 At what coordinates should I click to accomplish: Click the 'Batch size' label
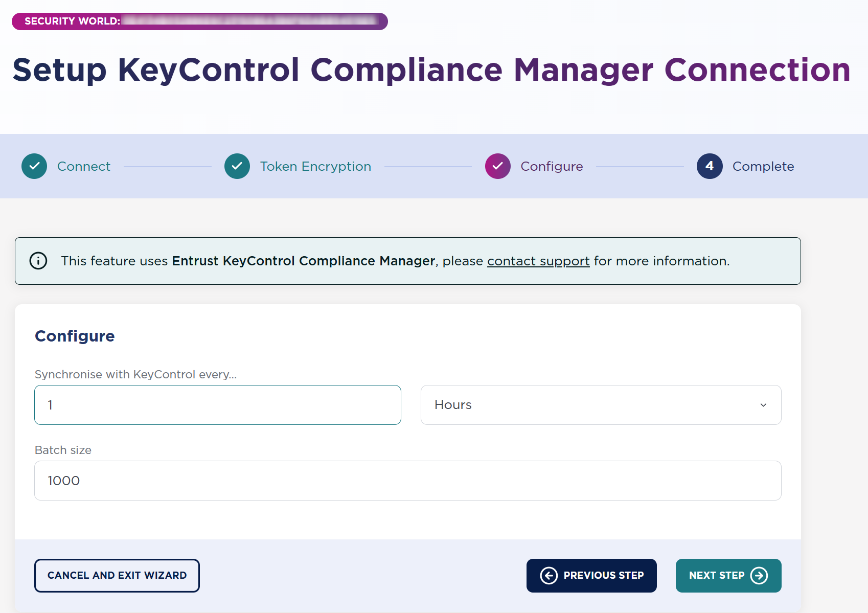pos(63,450)
